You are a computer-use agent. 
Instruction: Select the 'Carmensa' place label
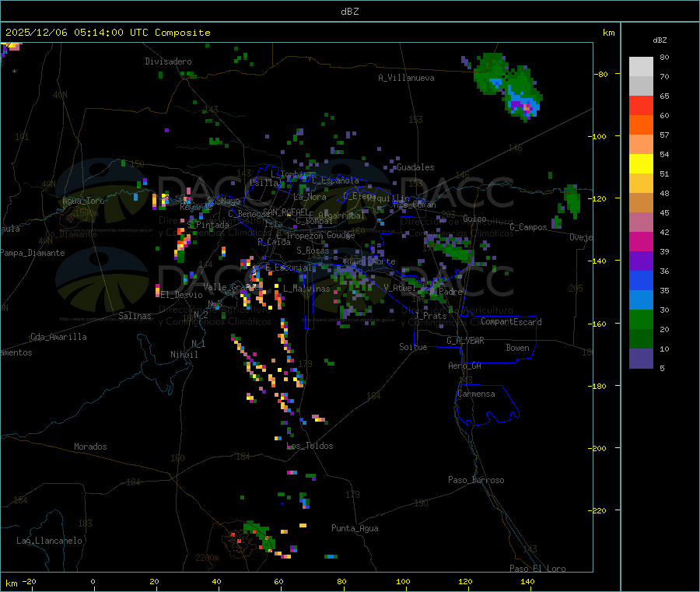point(476,394)
